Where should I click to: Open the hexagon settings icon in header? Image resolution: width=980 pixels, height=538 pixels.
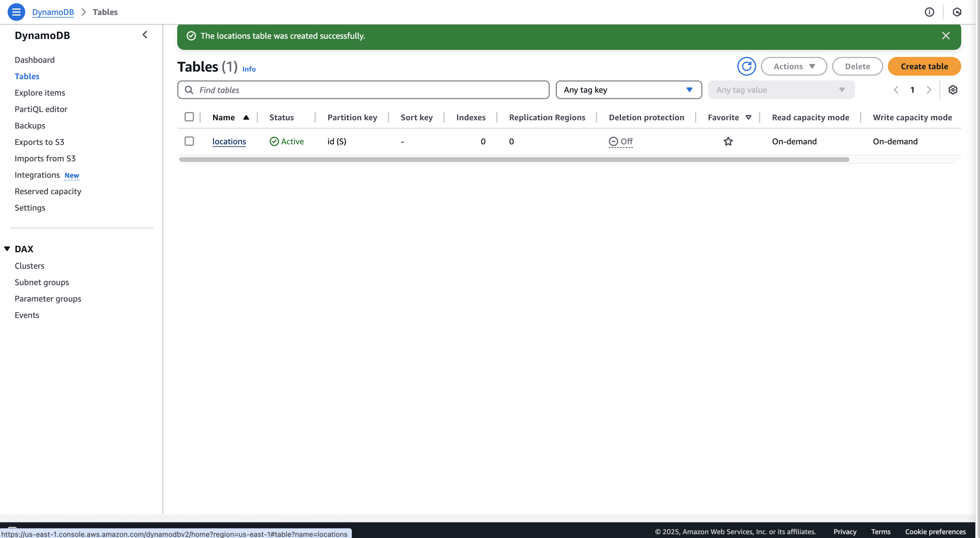[957, 12]
